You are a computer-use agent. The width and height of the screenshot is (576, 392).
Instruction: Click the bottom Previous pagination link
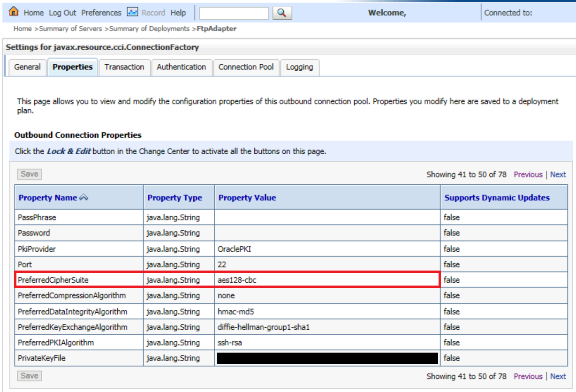(528, 376)
